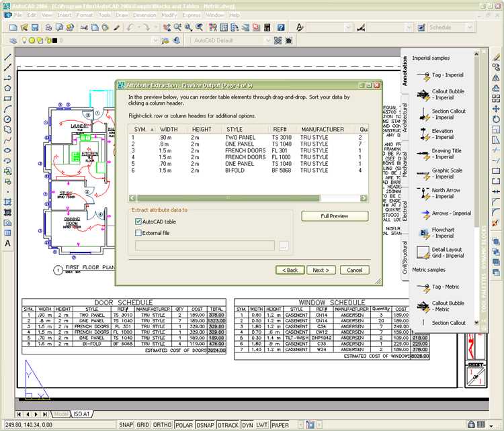Select the Polygon tool in Draw toolbar

(7, 88)
